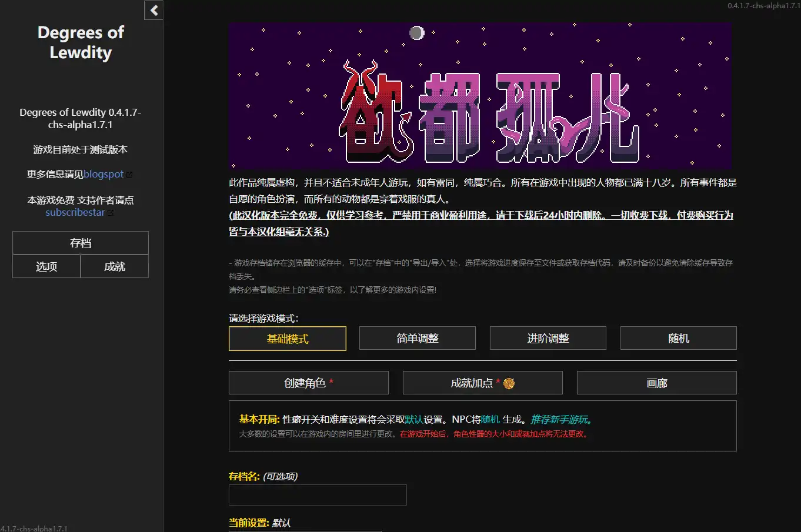Click the underlined translation disclaimer text
The height and width of the screenshot is (532, 801).
[481, 223]
